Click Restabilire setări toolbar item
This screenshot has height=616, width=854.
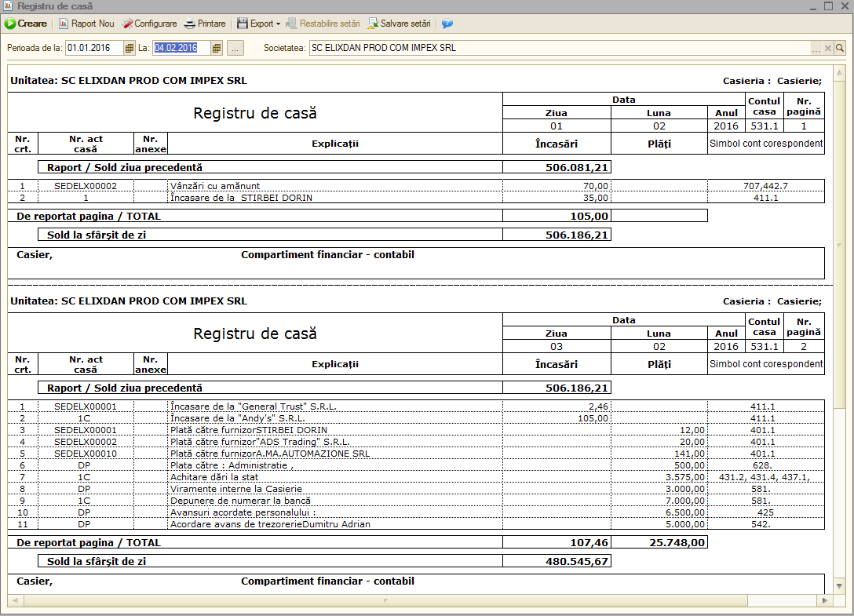click(x=323, y=24)
